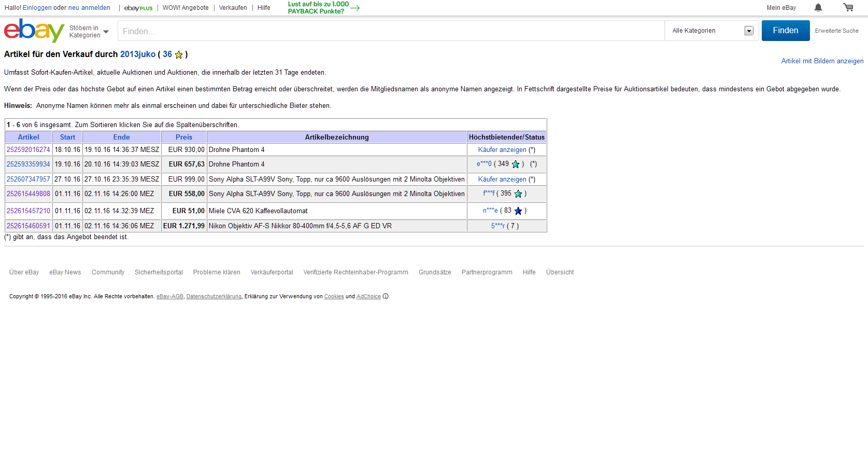Click the AdChoice info icon in footer
868x471 pixels.
(x=386, y=297)
